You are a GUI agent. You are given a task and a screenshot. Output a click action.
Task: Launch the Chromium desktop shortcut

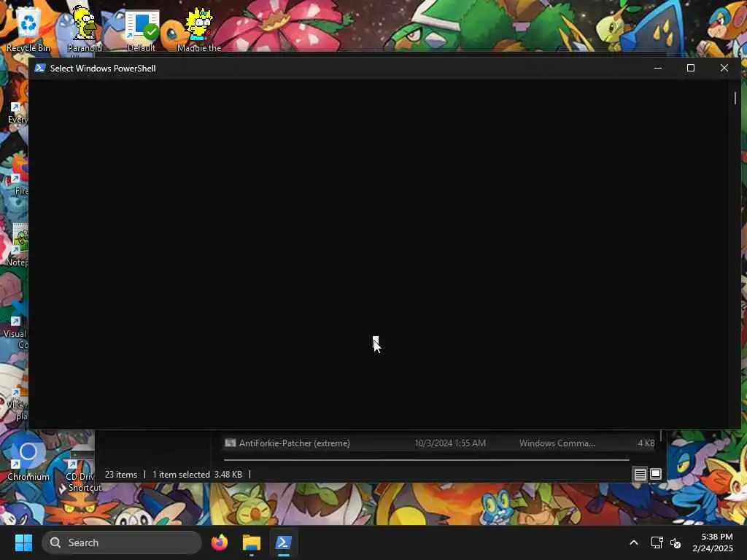pyautogui.click(x=28, y=458)
